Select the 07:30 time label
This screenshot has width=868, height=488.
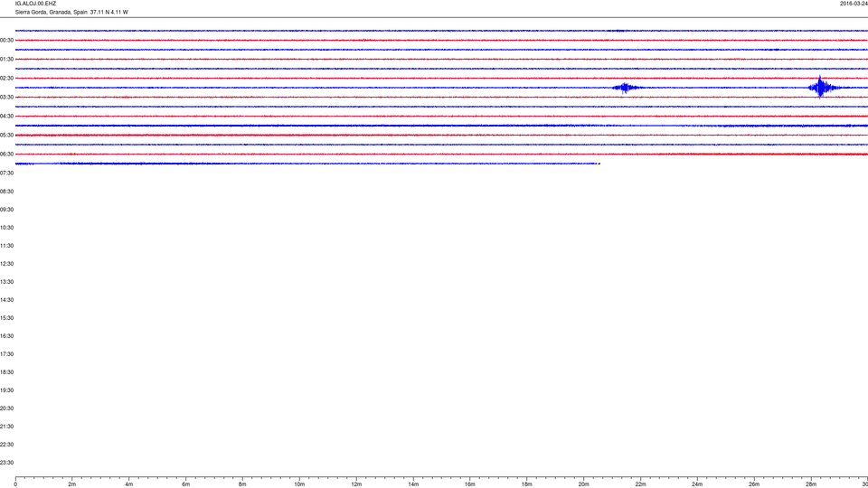point(6,174)
